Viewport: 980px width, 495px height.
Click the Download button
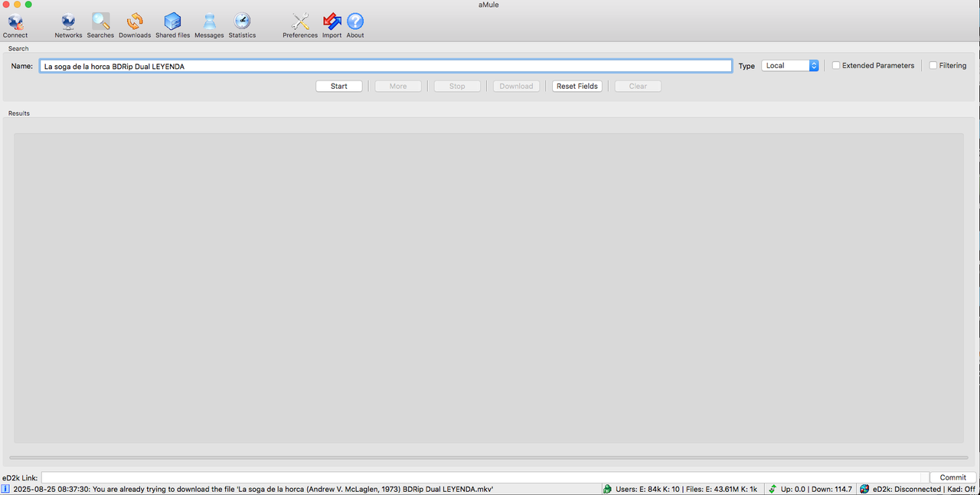point(516,87)
